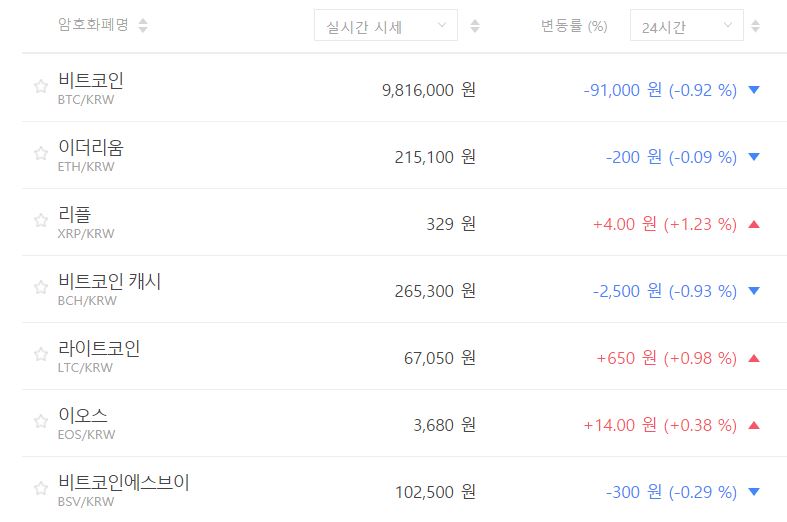
Task: Click the 이오스 price 3,680 원
Action: (x=444, y=425)
